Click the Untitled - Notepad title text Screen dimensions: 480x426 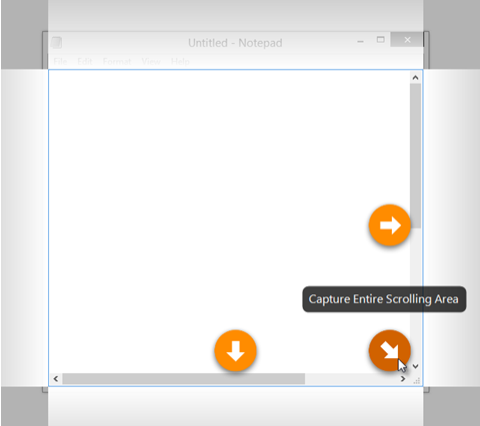point(235,43)
